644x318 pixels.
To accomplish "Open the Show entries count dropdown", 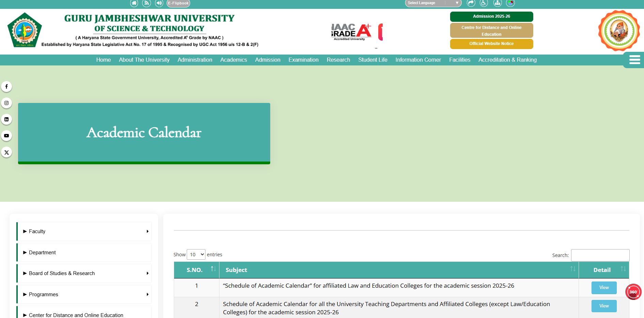I will [196, 255].
